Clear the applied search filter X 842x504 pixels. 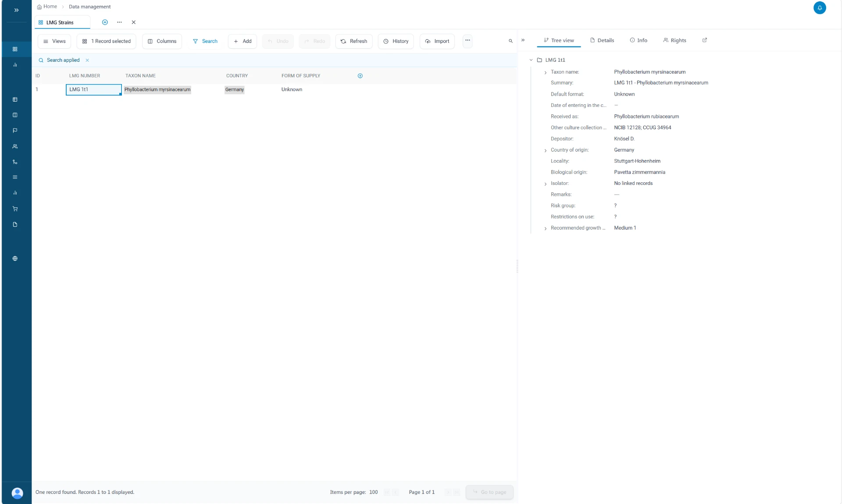click(87, 60)
